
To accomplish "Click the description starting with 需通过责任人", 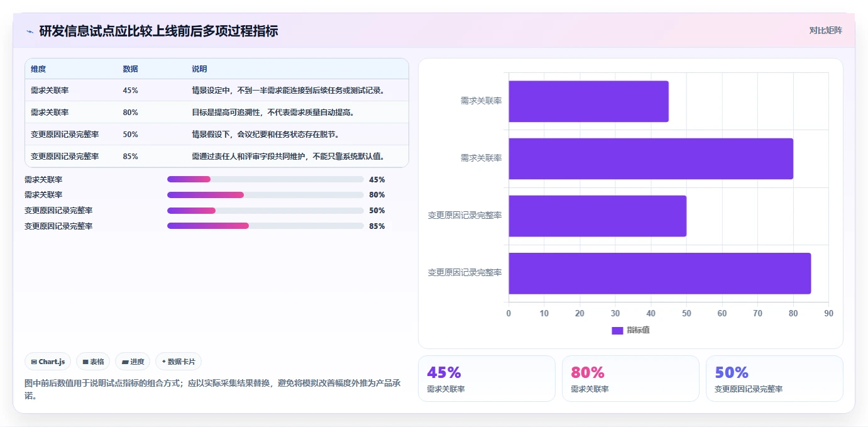I will coord(288,157).
